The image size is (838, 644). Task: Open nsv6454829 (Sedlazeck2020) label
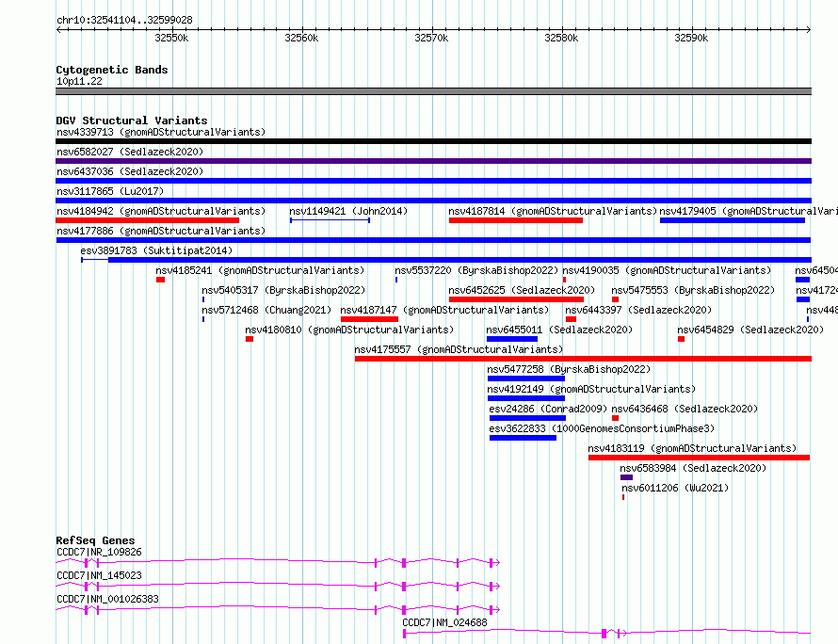click(x=750, y=330)
